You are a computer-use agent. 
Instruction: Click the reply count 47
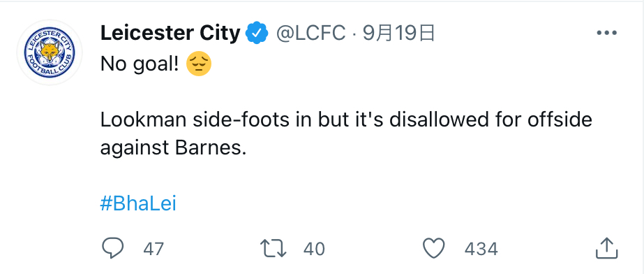pos(153,249)
